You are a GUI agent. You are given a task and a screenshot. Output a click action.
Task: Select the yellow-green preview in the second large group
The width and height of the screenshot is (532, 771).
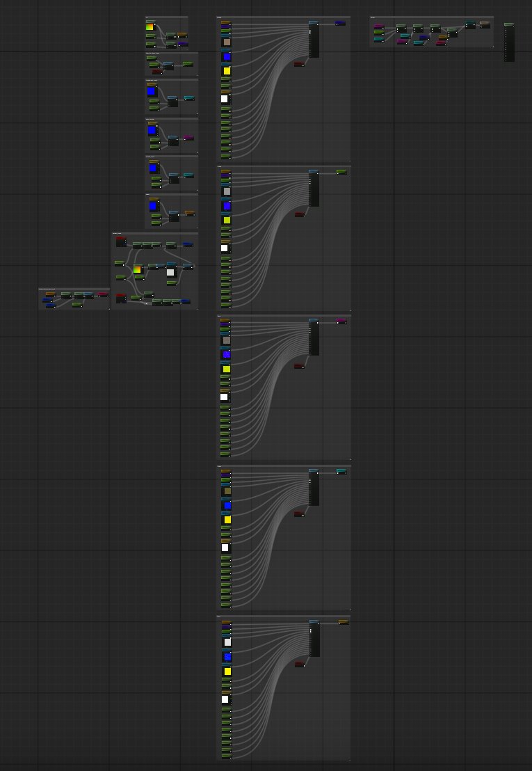227,221
